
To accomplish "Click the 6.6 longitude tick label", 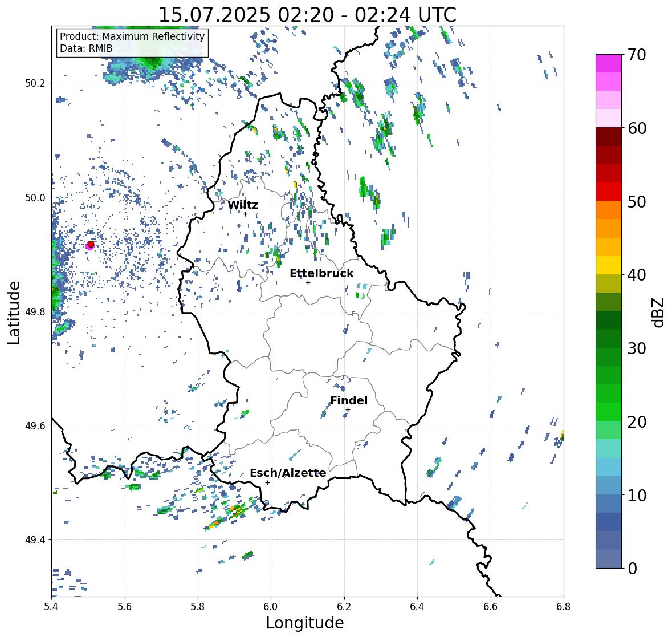I will click(x=490, y=607).
